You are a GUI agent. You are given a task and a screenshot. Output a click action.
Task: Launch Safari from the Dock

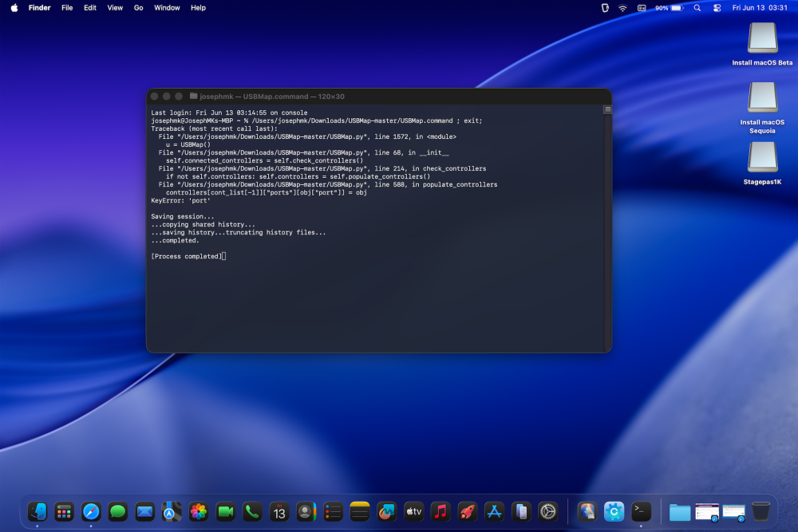[91, 511]
